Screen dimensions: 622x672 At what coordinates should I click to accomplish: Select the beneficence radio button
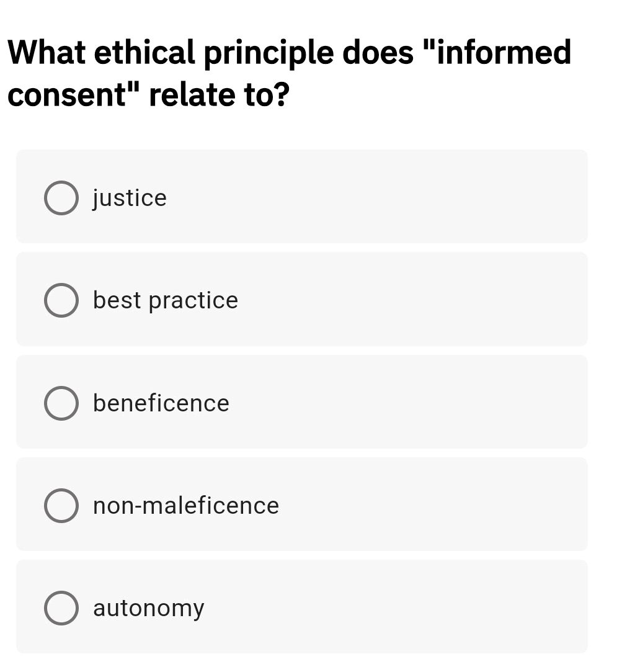[x=61, y=403]
